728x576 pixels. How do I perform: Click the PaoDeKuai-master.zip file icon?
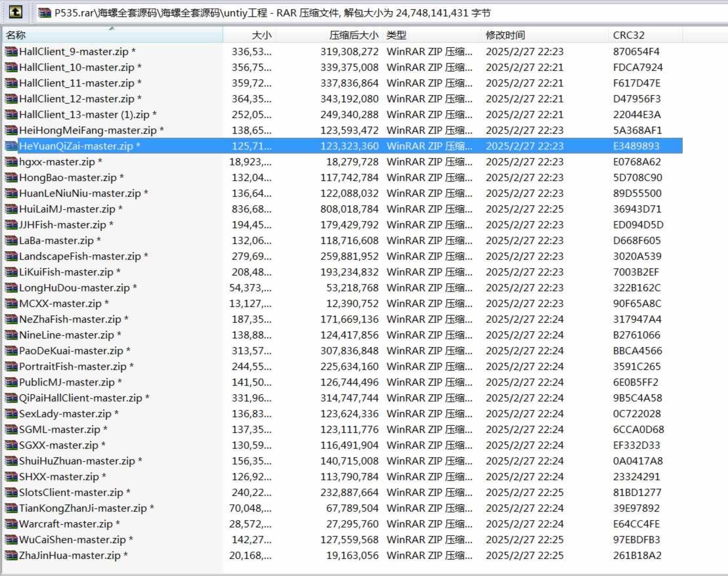(x=11, y=350)
